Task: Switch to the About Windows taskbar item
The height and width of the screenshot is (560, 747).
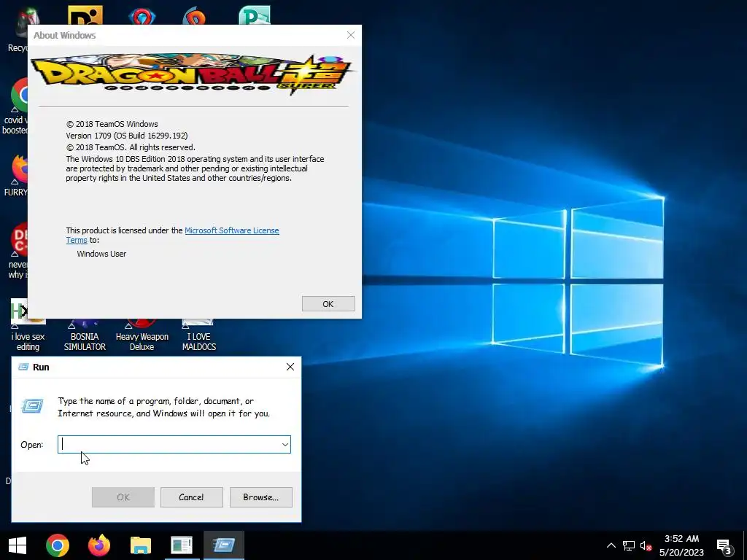Action: click(182, 545)
